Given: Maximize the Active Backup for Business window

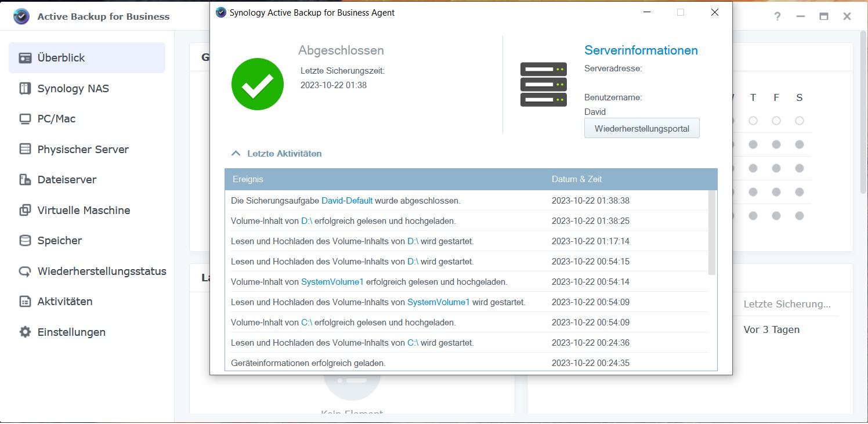Looking at the screenshot, I should [824, 16].
